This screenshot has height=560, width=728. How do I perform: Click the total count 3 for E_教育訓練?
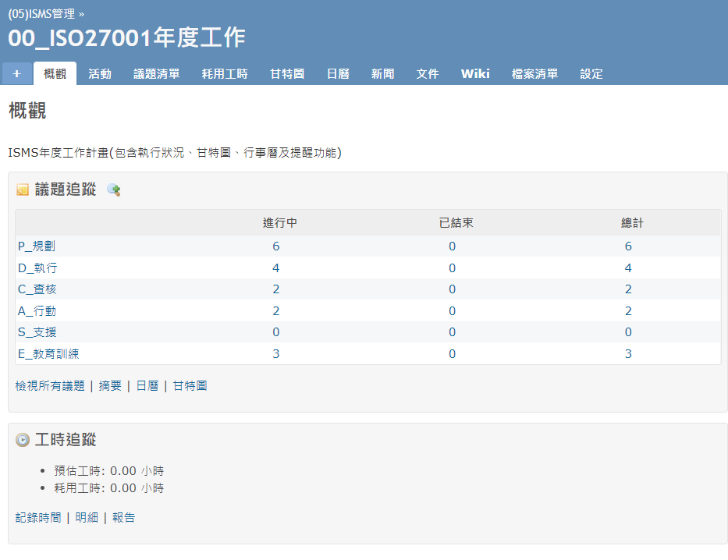coord(628,354)
